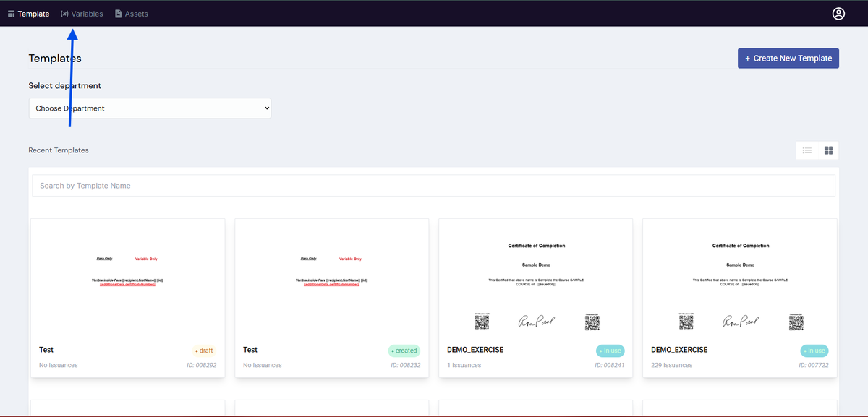Click 'No Issuances' on the draft Test card
The image size is (868, 417).
(59, 365)
